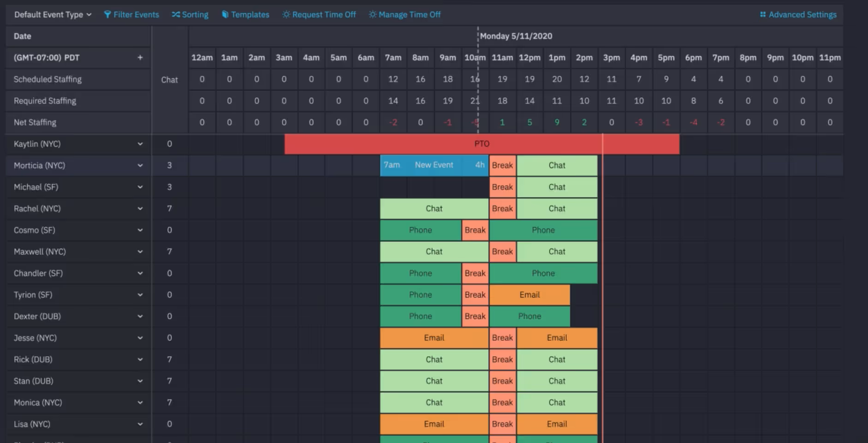Click Net Staffing value 9 at 1pm
Screen dimensions: 868x443
557,122
